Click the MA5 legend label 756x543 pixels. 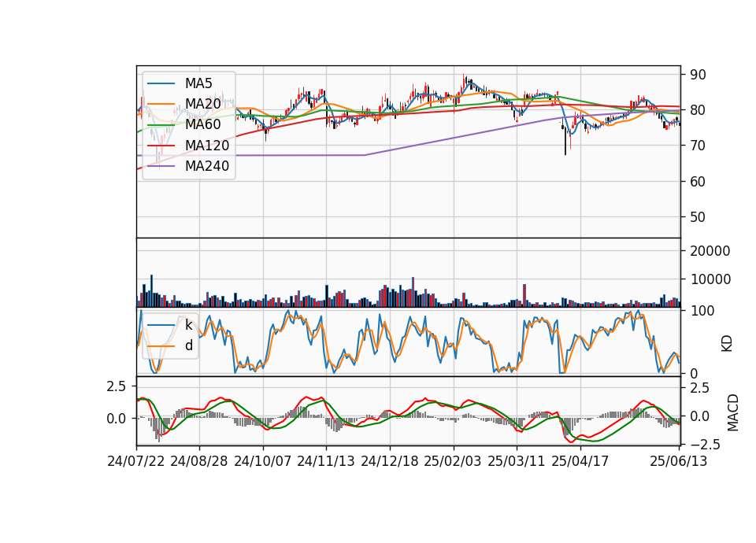[x=198, y=83]
